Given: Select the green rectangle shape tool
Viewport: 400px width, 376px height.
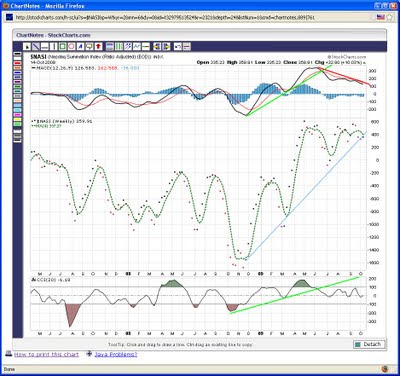Looking at the screenshot, I should 62,46.
